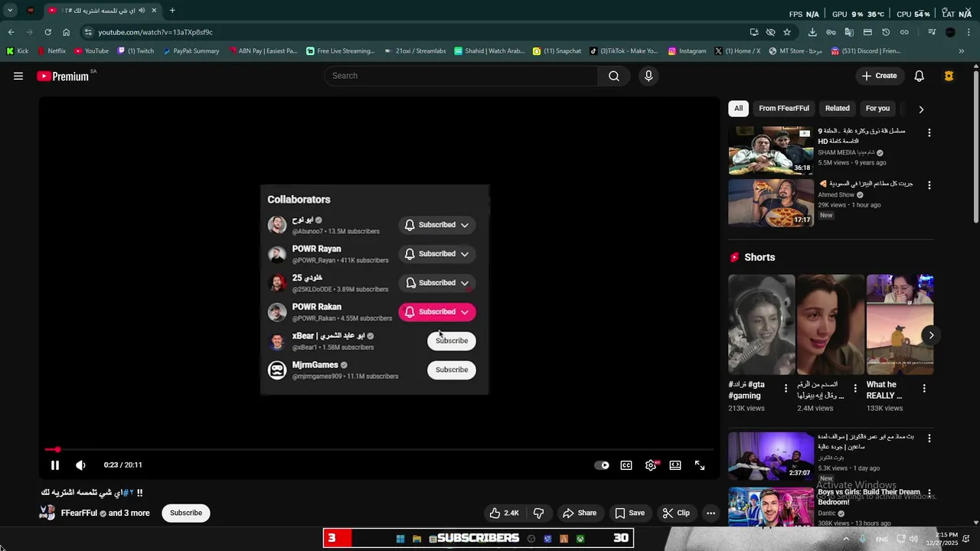Viewport: 980px width, 551px height.
Task: Open the #gta #gaming short
Action: 761,324
